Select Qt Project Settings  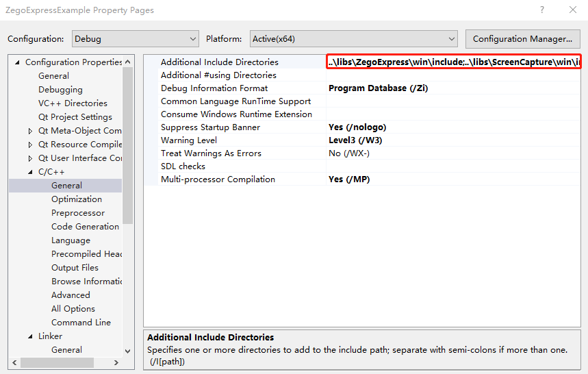(75, 117)
